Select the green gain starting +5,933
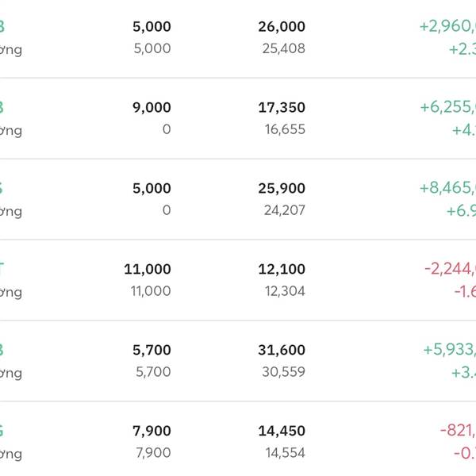The image size is (476, 476). pos(449,351)
